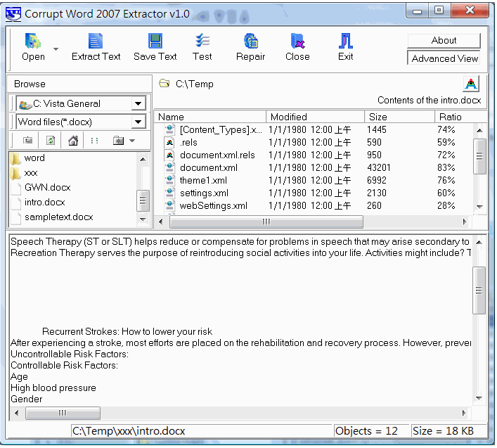Click the Open toolbar icon

pyautogui.click(x=33, y=41)
